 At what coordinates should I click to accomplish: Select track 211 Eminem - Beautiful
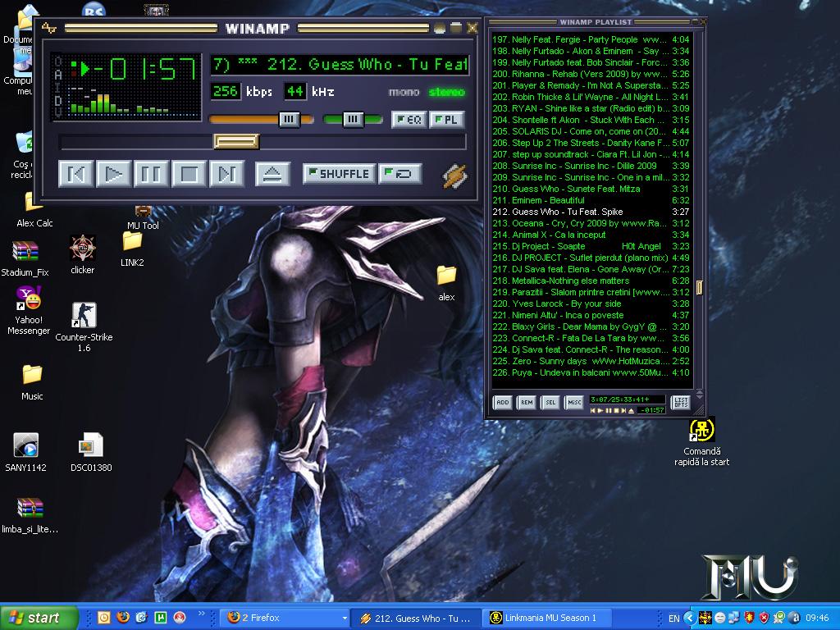pyautogui.click(x=591, y=200)
